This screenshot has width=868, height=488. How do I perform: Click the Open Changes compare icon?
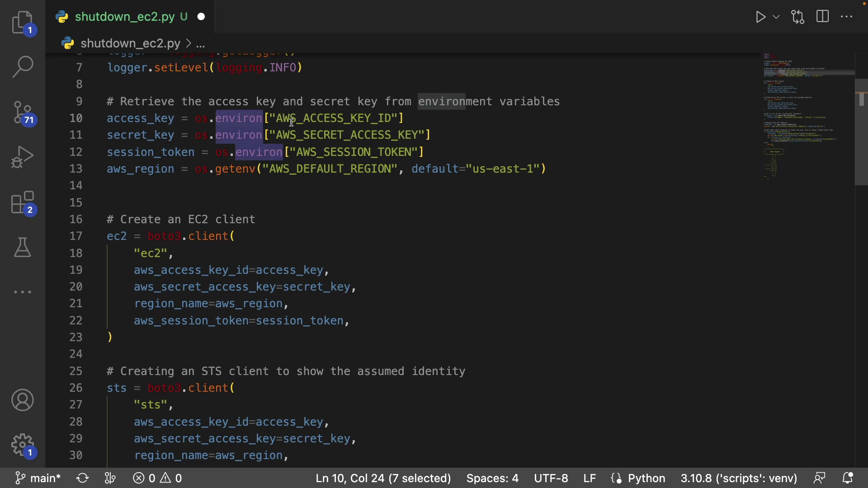click(x=798, y=17)
